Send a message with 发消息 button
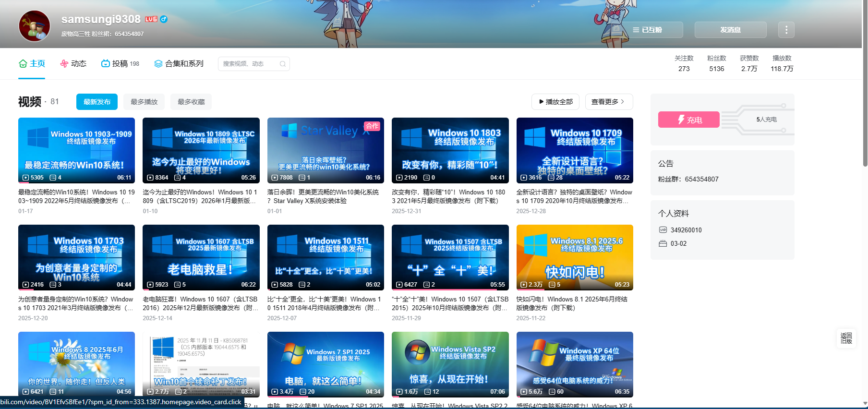 (730, 30)
